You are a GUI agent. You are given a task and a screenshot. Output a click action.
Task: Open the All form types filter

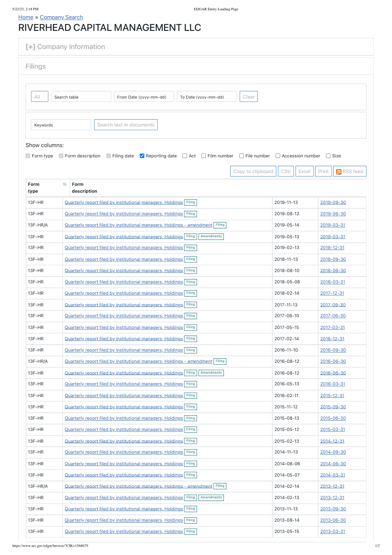pos(40,97)
